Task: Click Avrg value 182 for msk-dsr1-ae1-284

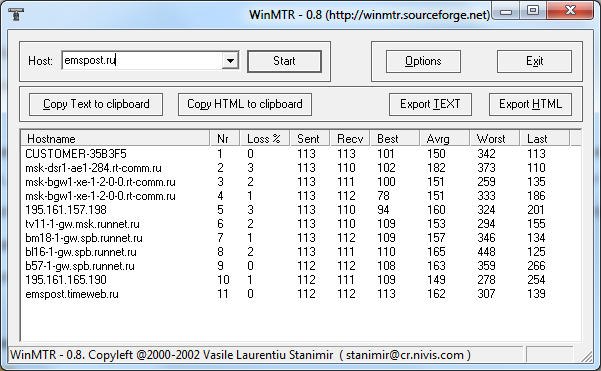Action: point(436,168)
